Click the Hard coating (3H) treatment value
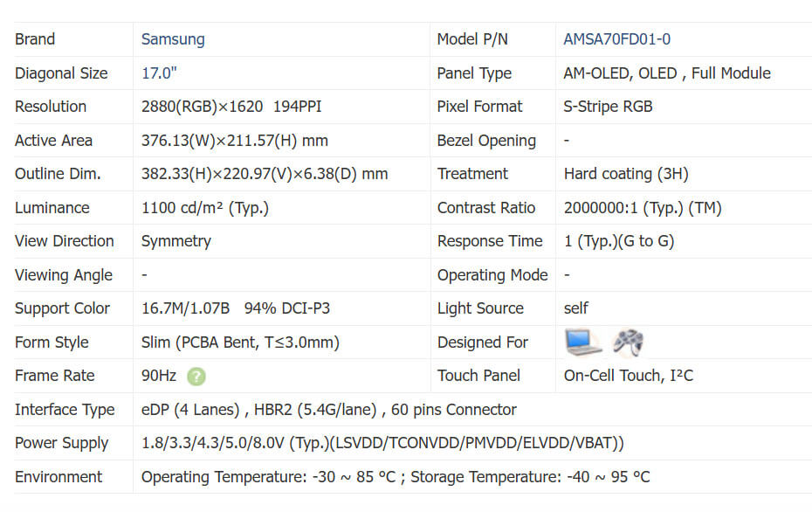 coord(626,174)
